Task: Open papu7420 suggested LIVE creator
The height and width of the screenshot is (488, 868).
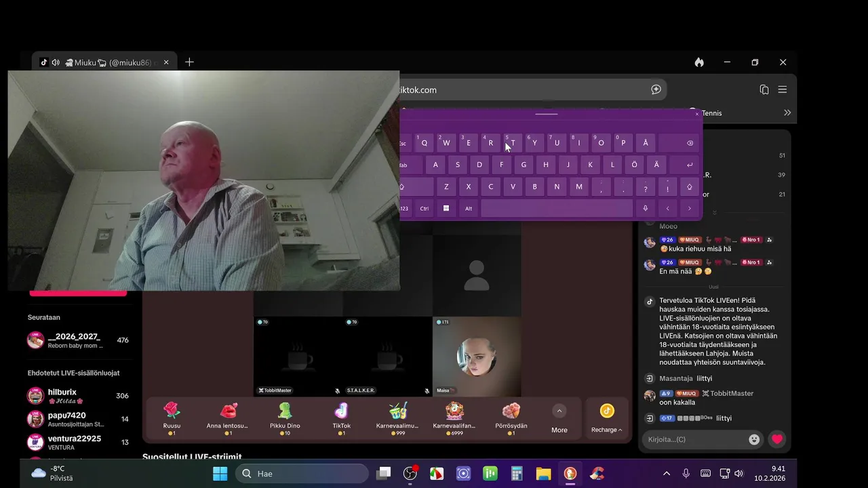Action: tap(78, 419)
